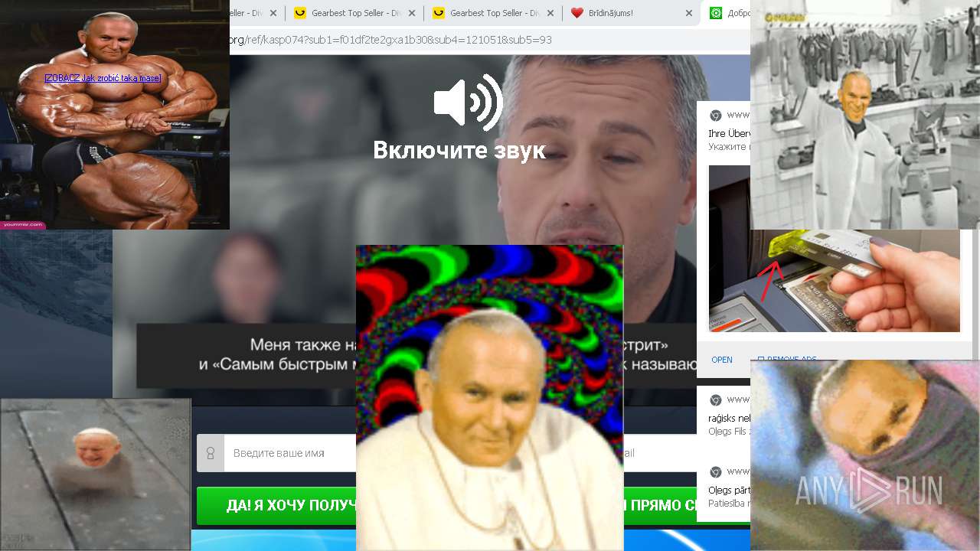Click the address bar URL with kasp074

point(390,40)
